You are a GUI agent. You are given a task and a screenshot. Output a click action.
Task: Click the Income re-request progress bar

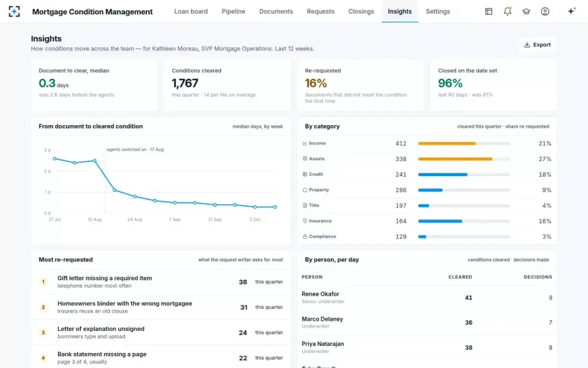(464, 143)
